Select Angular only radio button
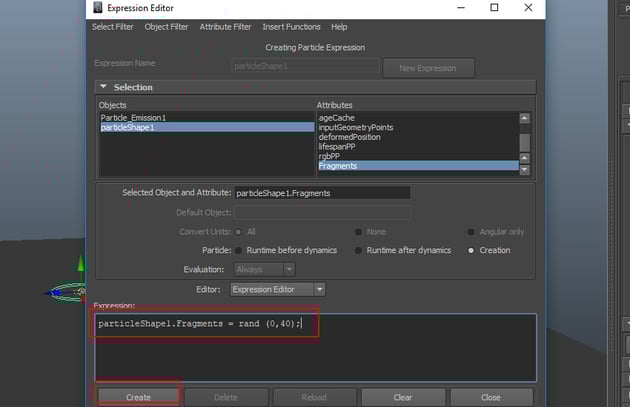The width and height of the screenshot is (630, 407). click(471, 232)
